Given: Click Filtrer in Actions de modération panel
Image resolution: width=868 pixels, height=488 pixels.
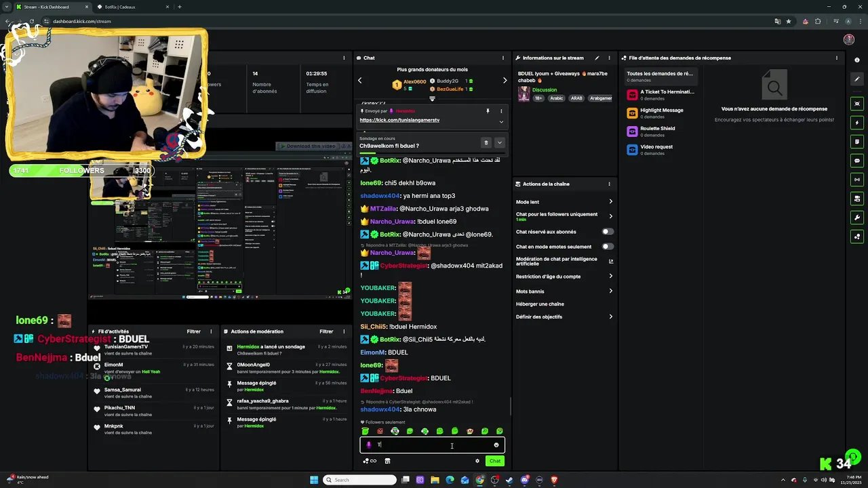Looking at the screenshot, I should [x=326, y=331].
